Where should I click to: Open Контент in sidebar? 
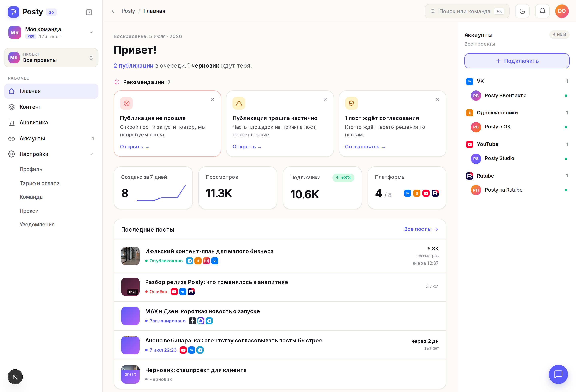pos(51,107)
